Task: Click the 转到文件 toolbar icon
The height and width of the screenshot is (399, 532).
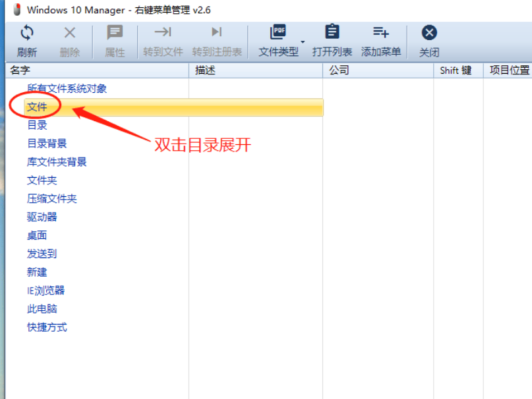Action: coord(163,32)
